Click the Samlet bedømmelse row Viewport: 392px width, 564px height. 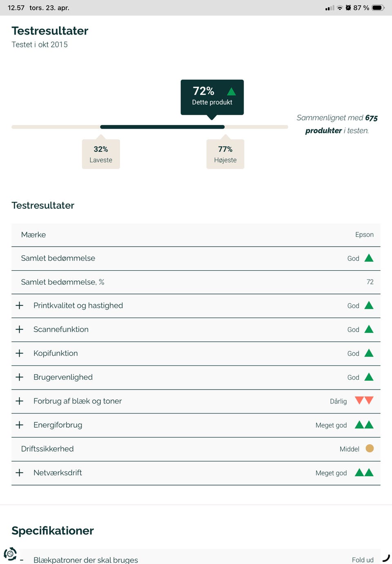(x=58, y=258)
